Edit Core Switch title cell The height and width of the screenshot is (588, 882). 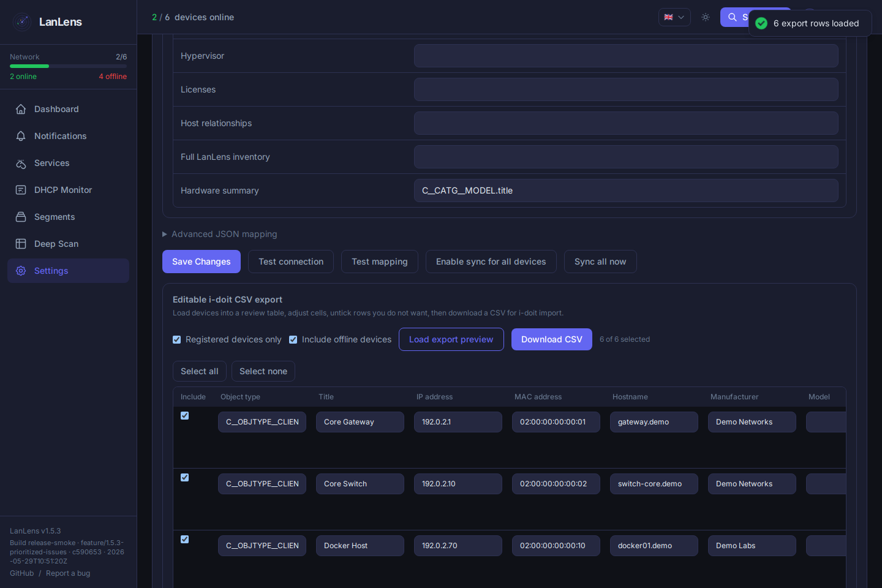360,484
